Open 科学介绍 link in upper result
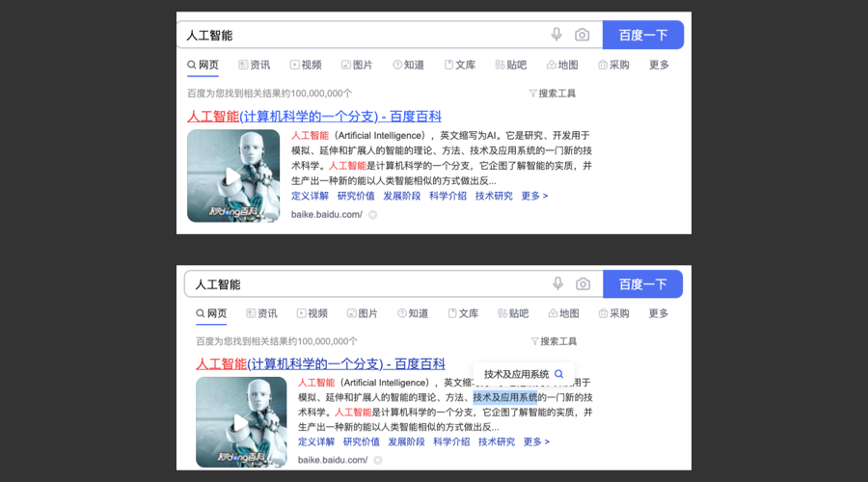868x482 pixels. [x=448, y=196]
